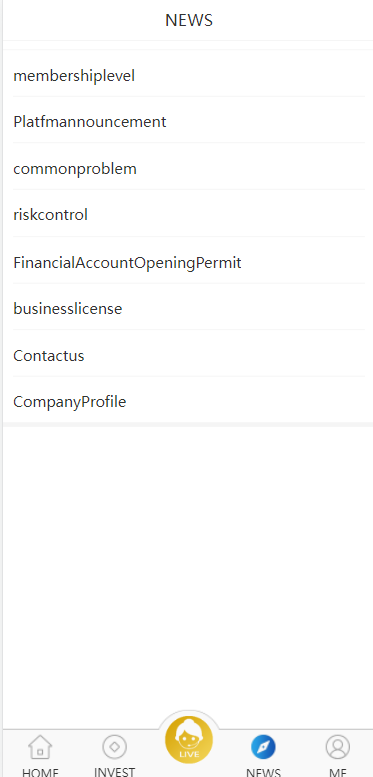Open FinancialAccountOpeningPermit entry

(x=188, y=262)
